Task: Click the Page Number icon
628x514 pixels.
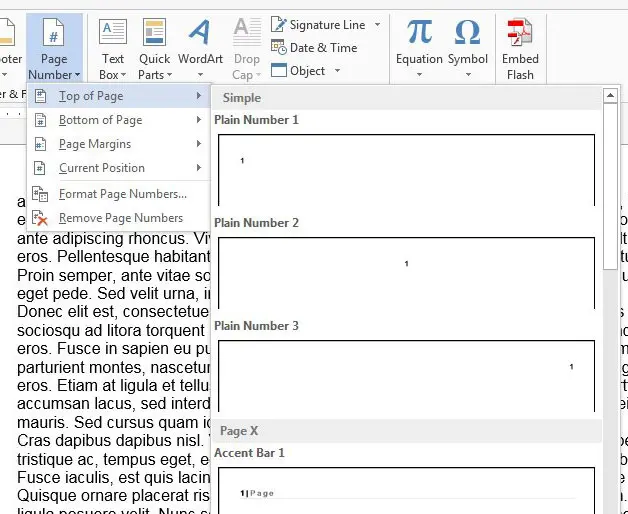Action: point(54,33)
